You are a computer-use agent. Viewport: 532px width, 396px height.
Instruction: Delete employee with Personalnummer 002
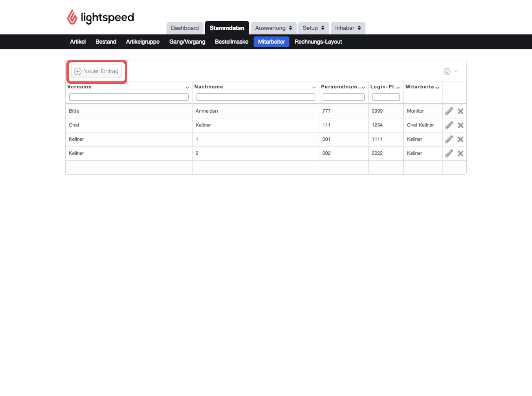(x=460, y=153)
